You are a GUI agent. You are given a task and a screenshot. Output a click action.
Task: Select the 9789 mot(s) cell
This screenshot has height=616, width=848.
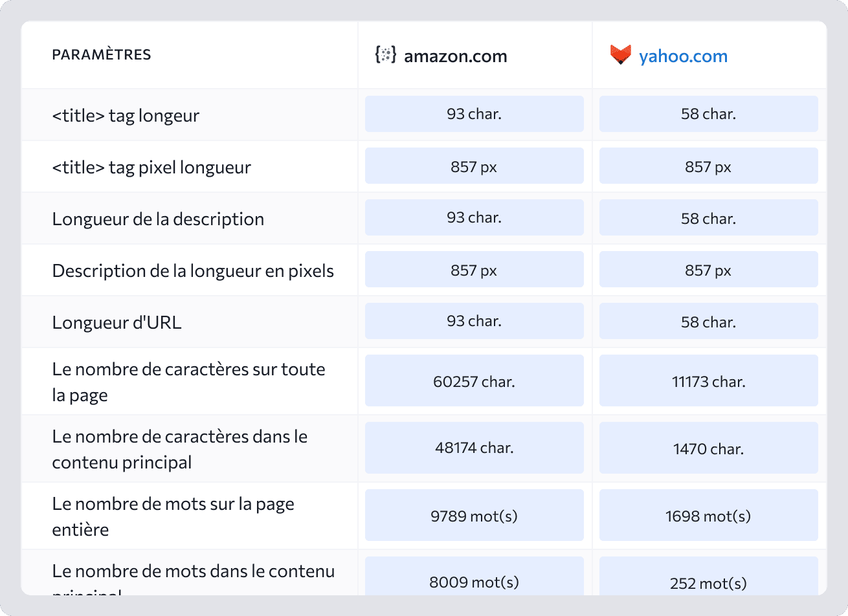(x=474, y=516)
